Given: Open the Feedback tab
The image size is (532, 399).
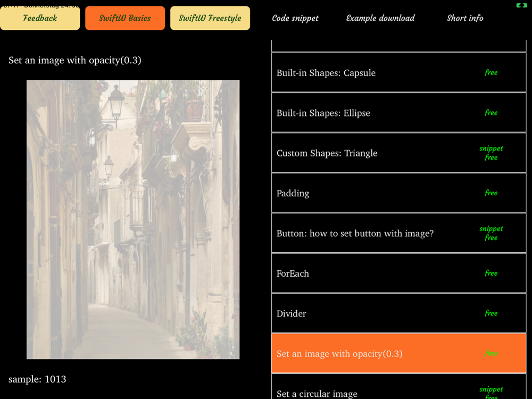Looking at the screenshot, I should click(40, 18).
